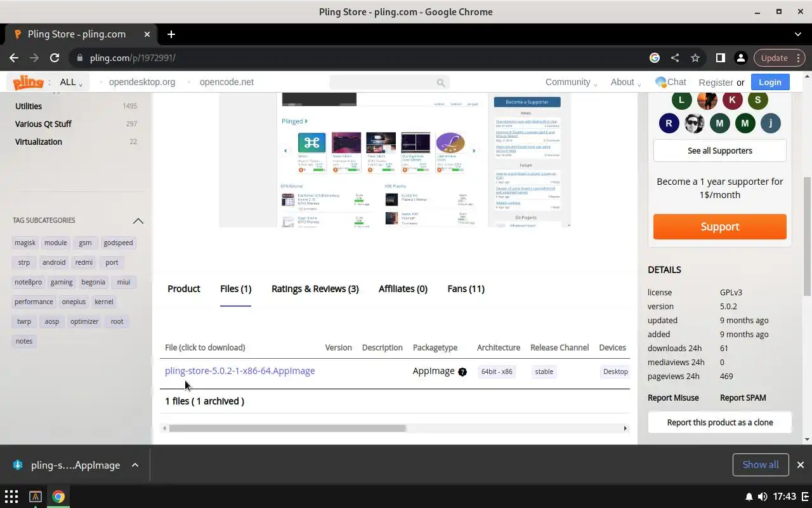Click left arrow of file table scrollbar
The image size is (812, 508).
pyautogui.click(x=164, y=428)
